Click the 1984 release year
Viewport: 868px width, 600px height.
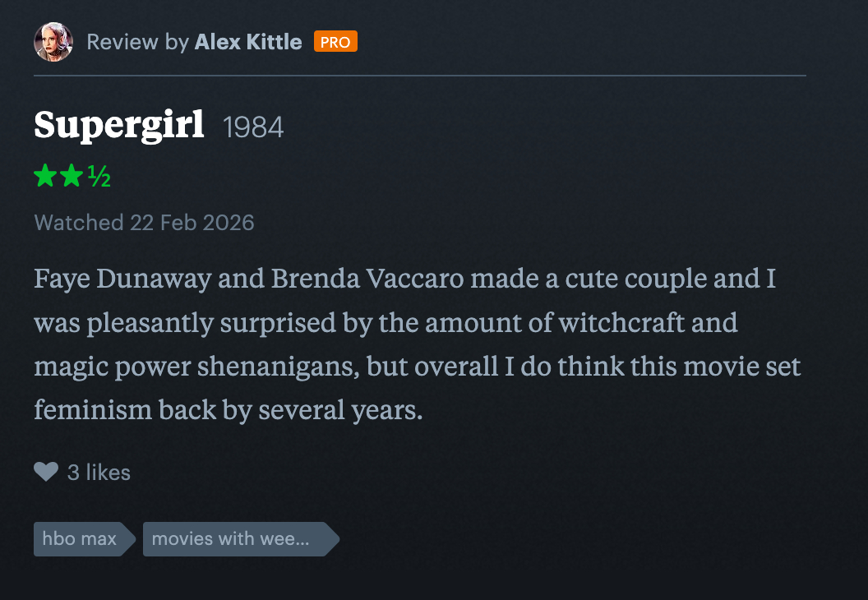tap(253, 127)
